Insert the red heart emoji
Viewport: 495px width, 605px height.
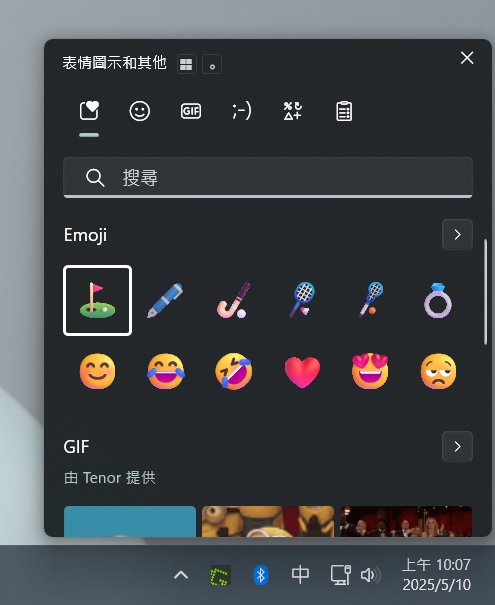(x=302, y=372)
